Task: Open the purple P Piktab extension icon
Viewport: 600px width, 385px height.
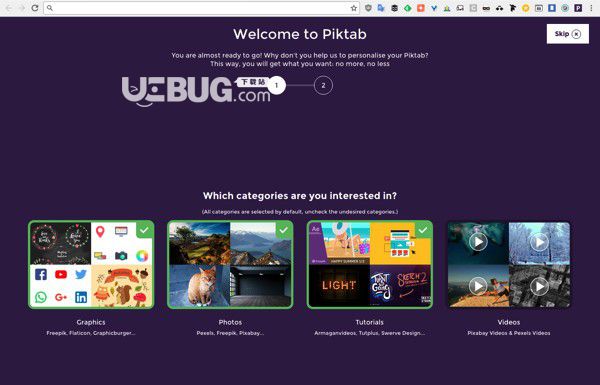Action: [578, 8]
